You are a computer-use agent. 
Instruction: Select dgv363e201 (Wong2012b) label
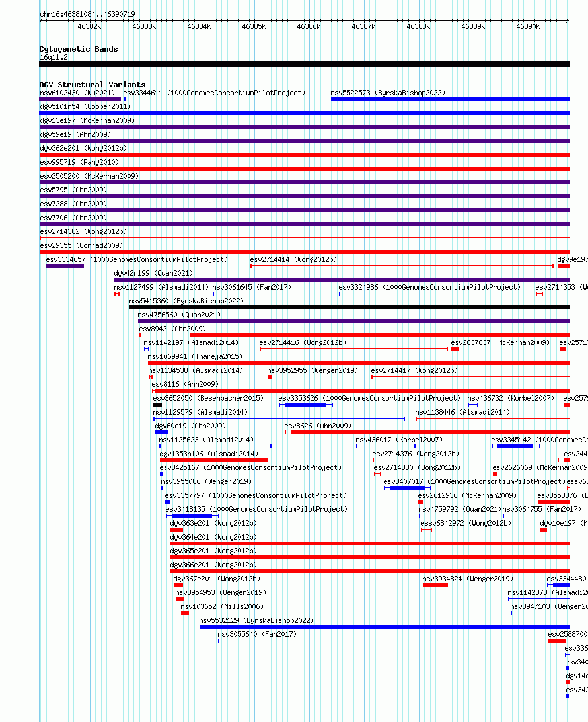pyautogui.click(x=213, y=523)
